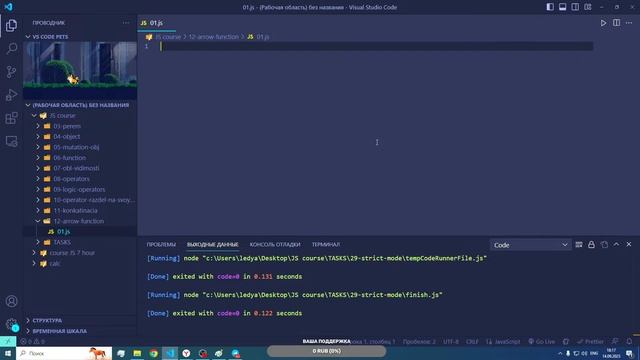Collapse the 12-arrow-function folder
640x360 pixels.
pos(80,221)
